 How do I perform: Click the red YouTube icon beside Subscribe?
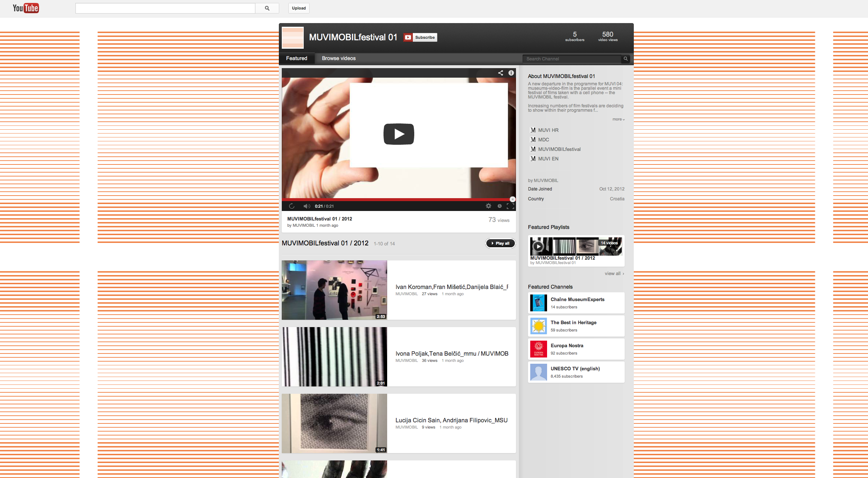408,37
